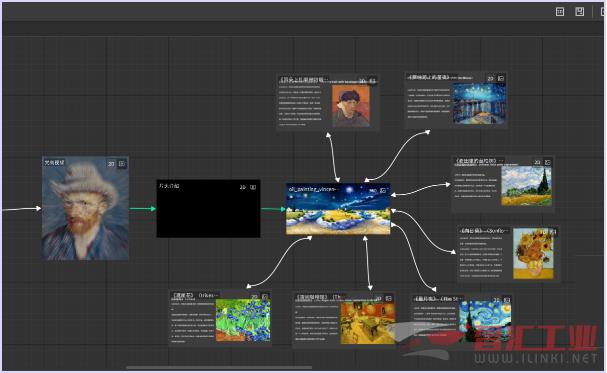Select the Starry Night swirl painting thumbnail
This screenshot has height=373, width=607.
[x=485, y=321]
